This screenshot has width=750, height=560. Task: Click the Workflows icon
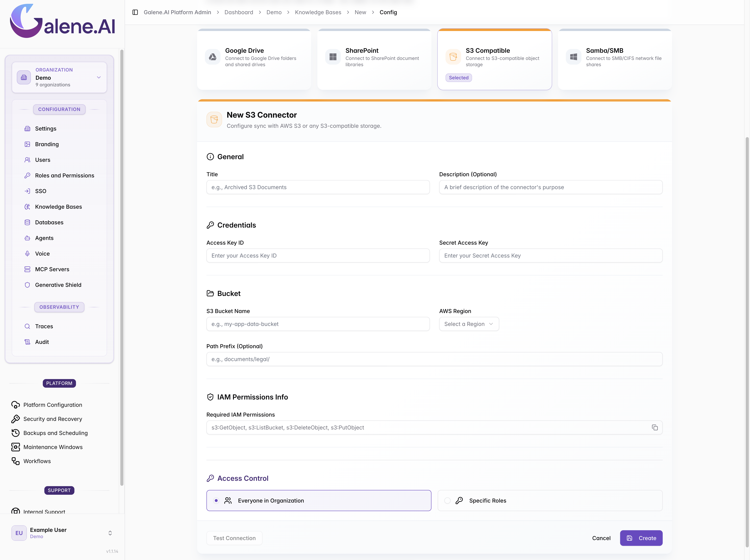(x=16, y=461)
